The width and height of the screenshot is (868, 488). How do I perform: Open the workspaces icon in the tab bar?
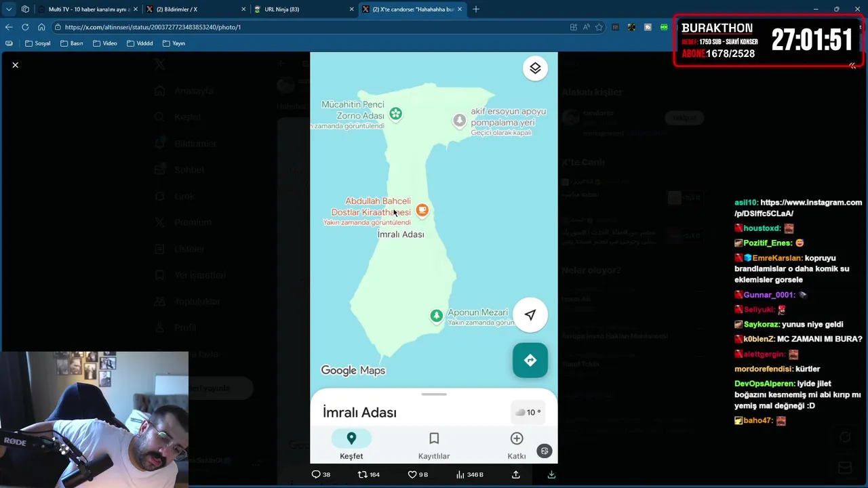point(25,9)
